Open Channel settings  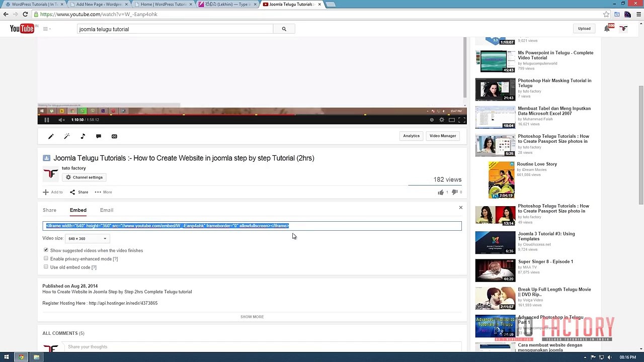[84, 177]
